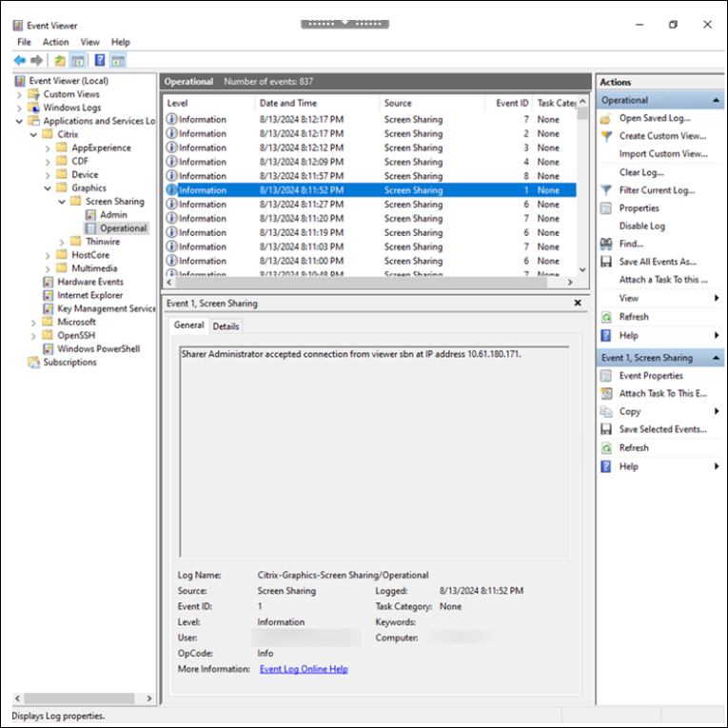728x728 pixels.
Task: Click the Filter Current Log funnel icon
Action: 606,190
